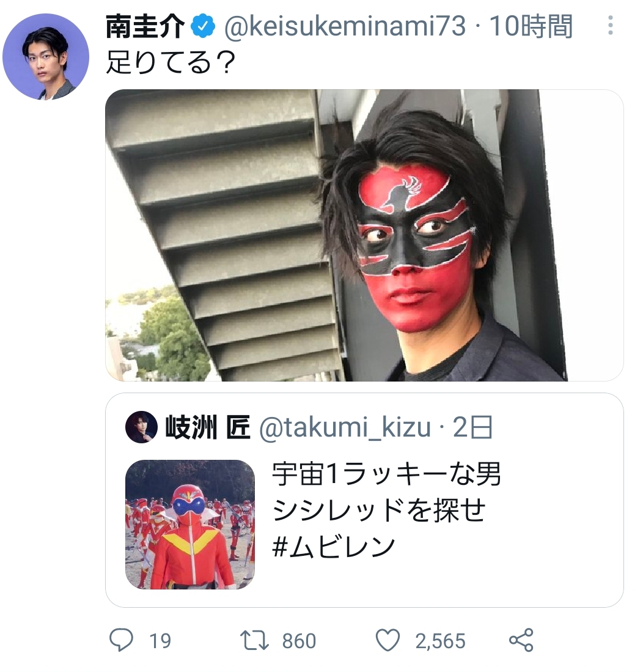Click the hashtag #ムビレン

click(x=334, y=546)
